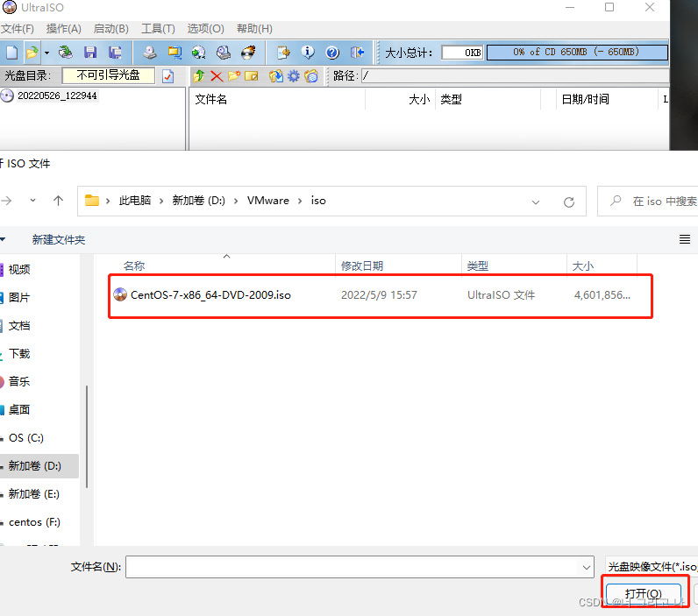Click the New file icon in UltraISO toolbar
This screenshot has height=616, width=698.
click(x=12, y=53)
